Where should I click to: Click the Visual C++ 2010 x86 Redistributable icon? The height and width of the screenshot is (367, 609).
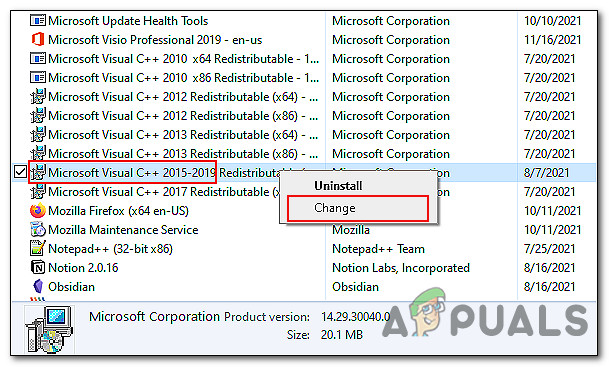[38, 78]
